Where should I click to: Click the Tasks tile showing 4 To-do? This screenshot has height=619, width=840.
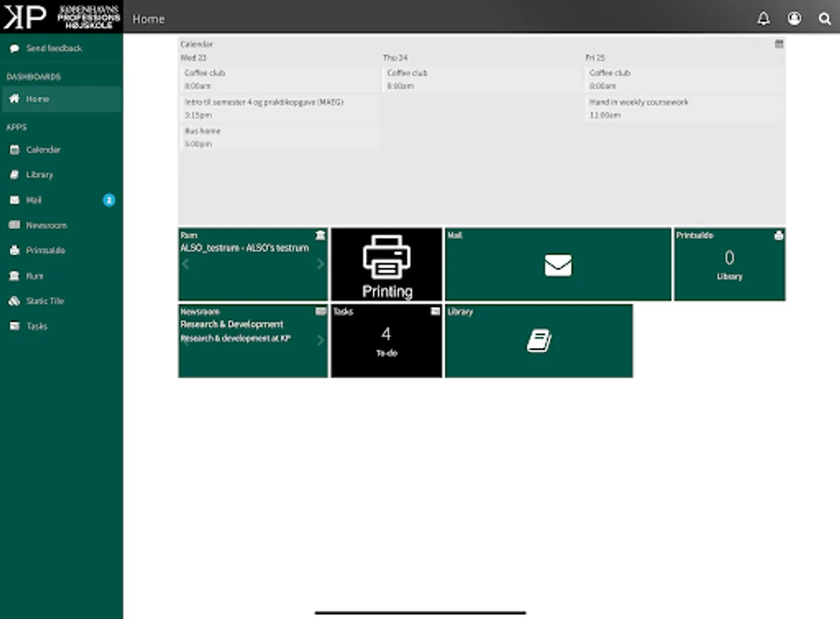pos(386,340)
